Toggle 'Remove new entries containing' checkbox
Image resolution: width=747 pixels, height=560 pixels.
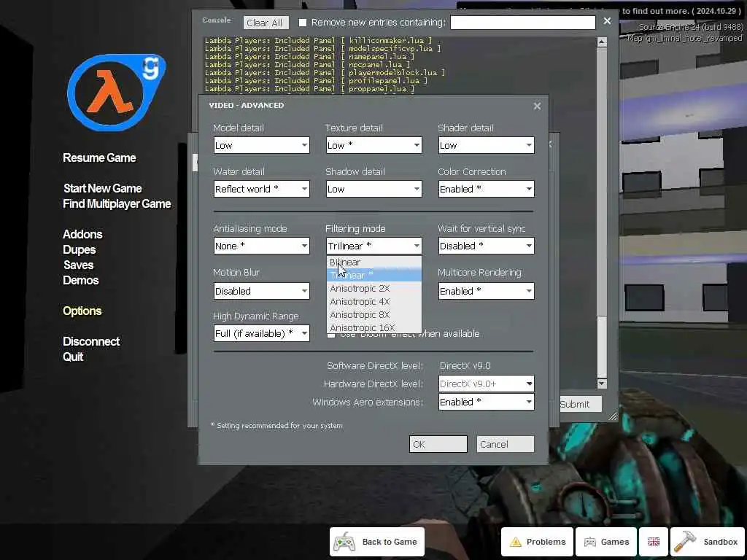(x=303, y=23)
